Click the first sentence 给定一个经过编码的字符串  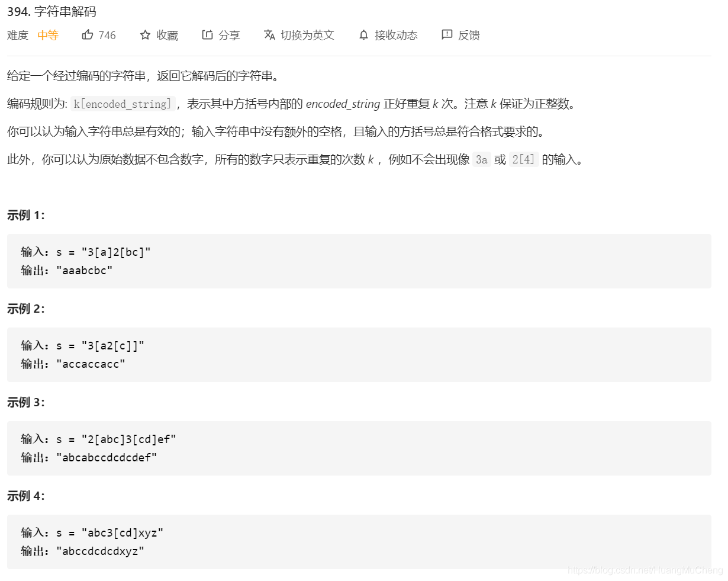(x=76, y=76)
